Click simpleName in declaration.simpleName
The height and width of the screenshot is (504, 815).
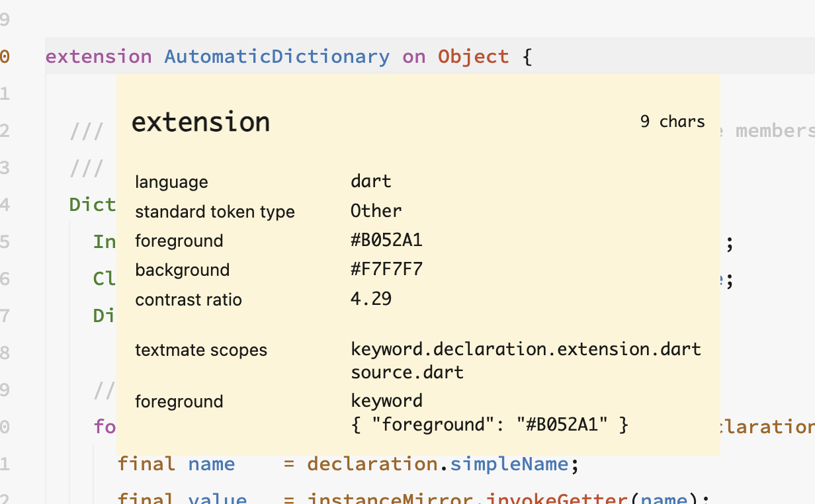tap(509, 464)
